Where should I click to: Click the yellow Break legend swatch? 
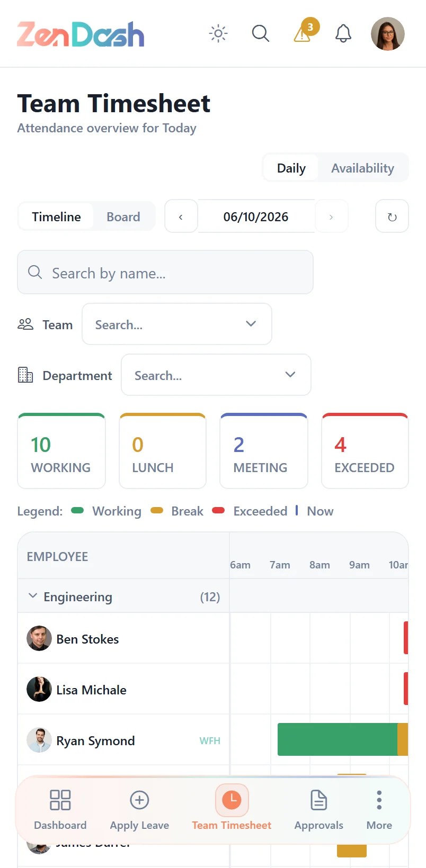click(157, 510)
